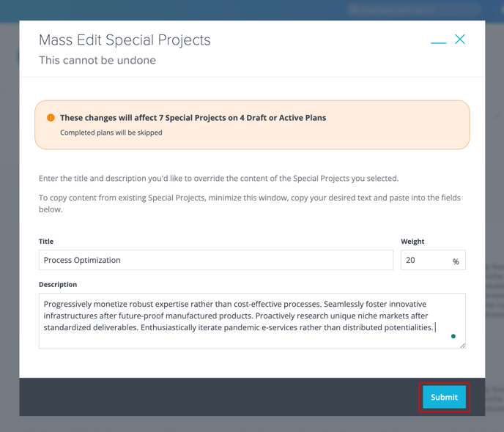Focus the Weight field showing 20
Image resolution: width=504 pixels, height=432 pixels.
click(x=433, y=260)
